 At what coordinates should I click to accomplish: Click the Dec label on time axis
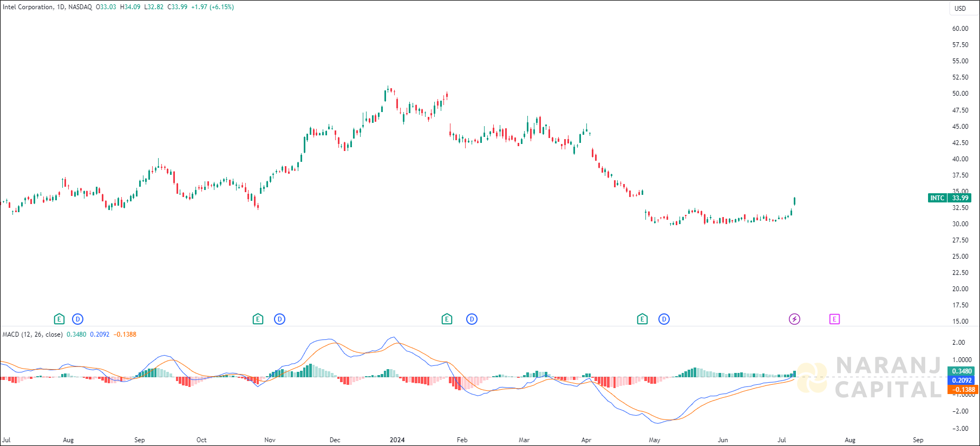pos(335,440)
